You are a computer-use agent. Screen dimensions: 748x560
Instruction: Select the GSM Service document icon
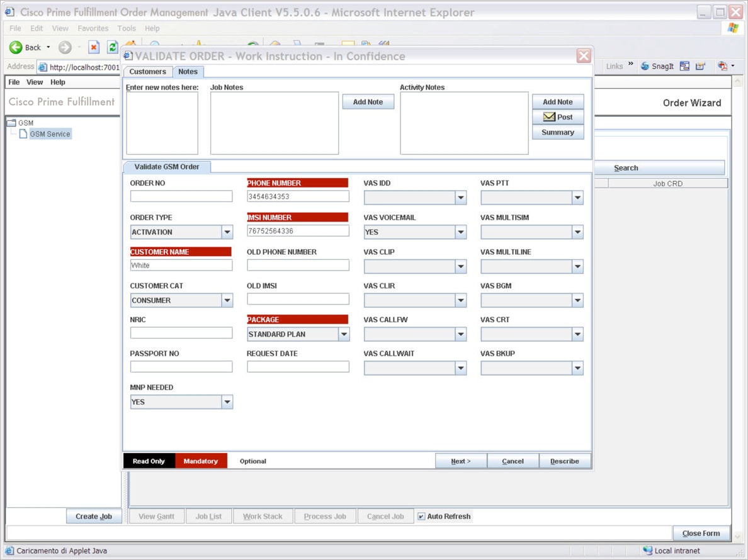tap(23, 134)
